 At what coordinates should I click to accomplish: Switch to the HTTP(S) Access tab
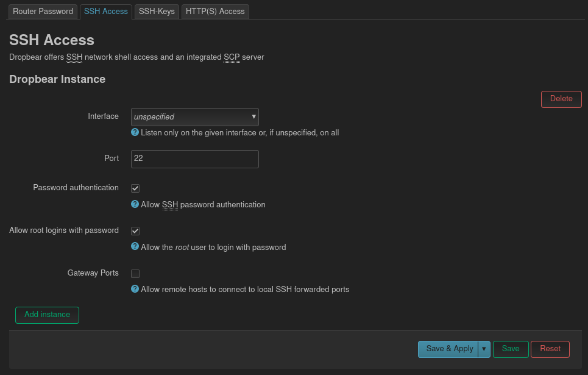click(x=215, y=11)
